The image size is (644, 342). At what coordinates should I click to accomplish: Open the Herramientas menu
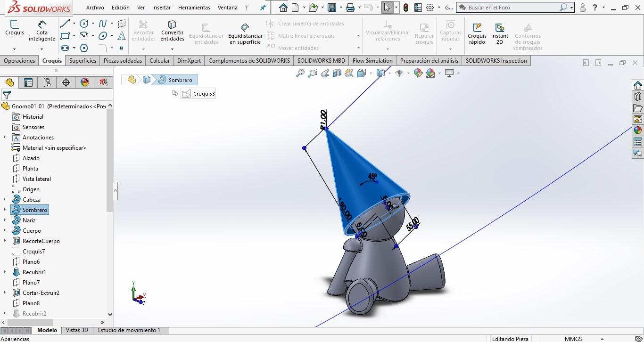coord(194,8)
